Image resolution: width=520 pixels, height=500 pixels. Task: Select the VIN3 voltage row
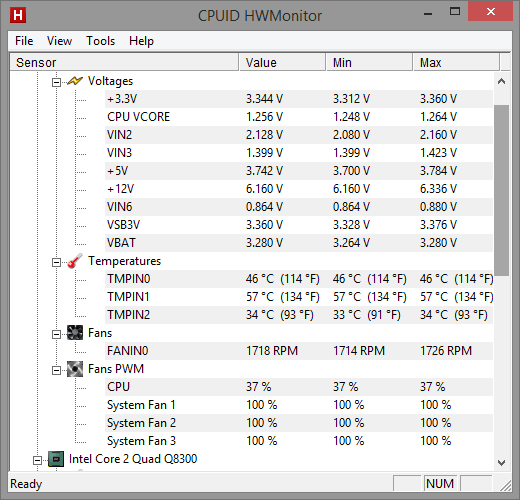coord(299,153)
